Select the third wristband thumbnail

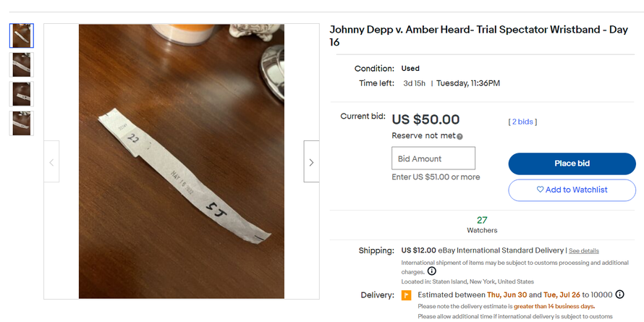[22, 94]
